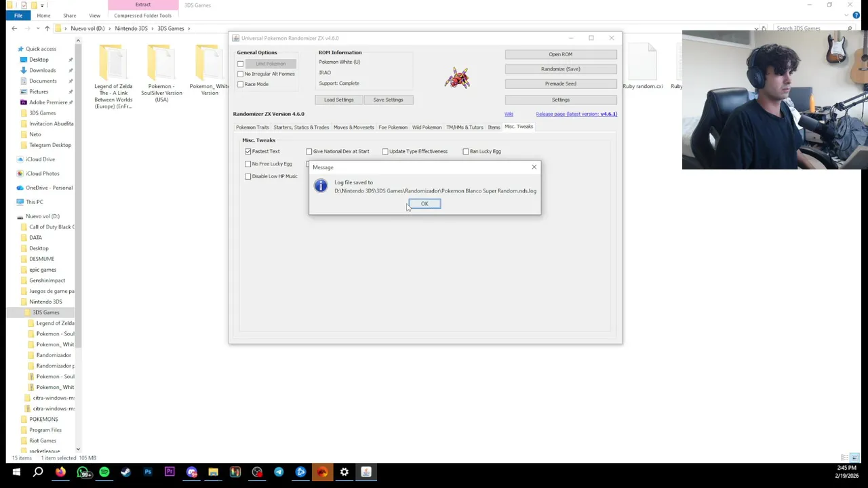This screenshot has height=488, width=868.
Task: Switch to Starters, Statics & Trades tab
Action: click(x=301, y=127)
